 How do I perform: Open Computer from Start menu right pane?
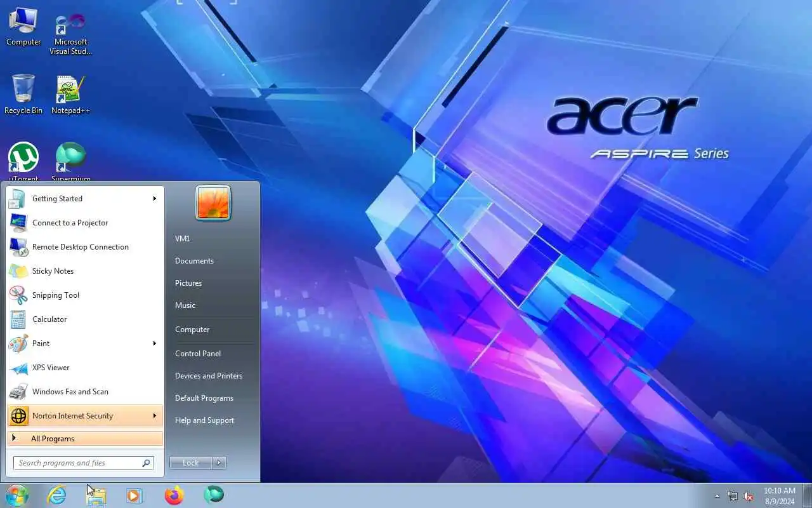(192, 330)
